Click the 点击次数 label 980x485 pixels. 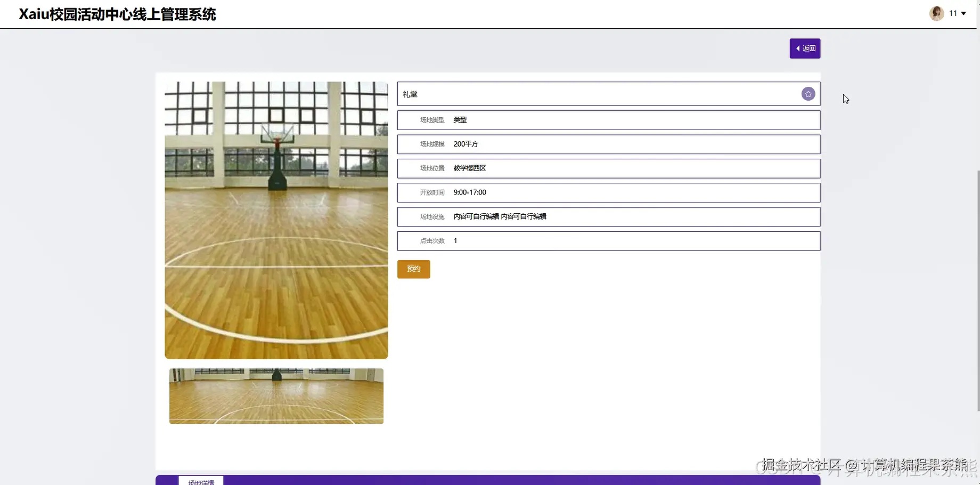tap(432, 241)
